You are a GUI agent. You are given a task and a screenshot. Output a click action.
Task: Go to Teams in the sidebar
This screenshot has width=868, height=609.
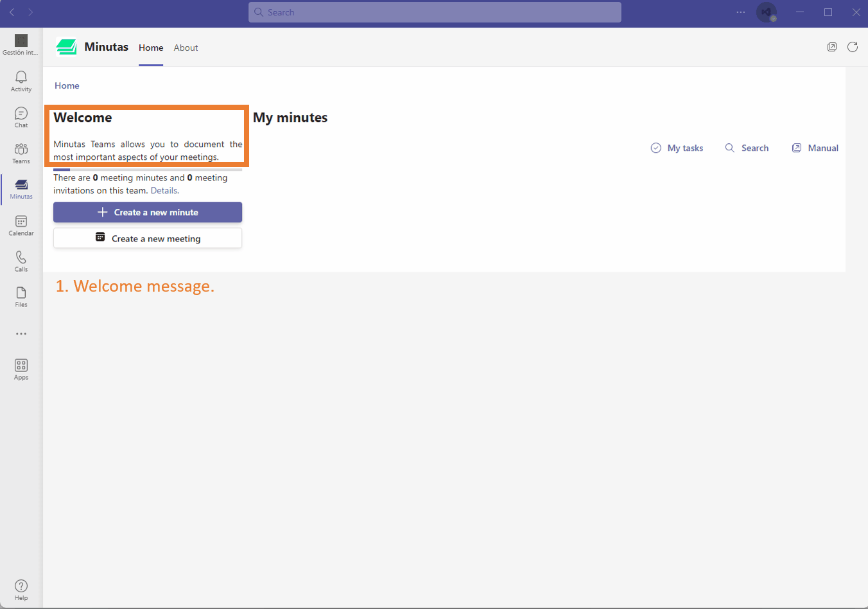click(21, 154)
